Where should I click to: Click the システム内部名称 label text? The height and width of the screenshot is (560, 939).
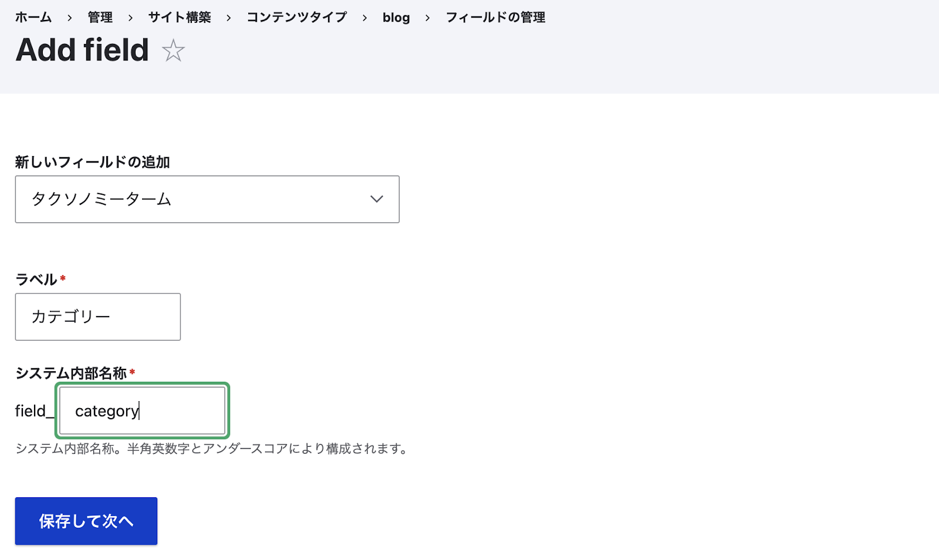70,371
